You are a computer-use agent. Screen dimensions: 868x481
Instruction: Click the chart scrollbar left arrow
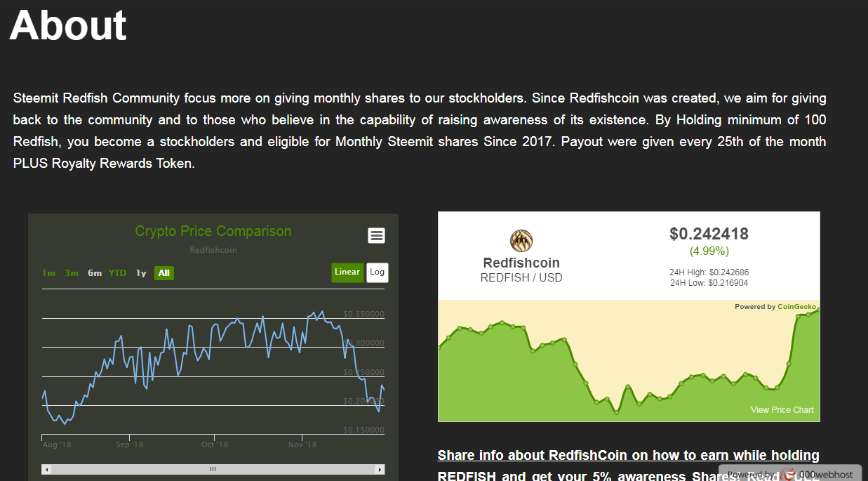click(x=47, y=469)
